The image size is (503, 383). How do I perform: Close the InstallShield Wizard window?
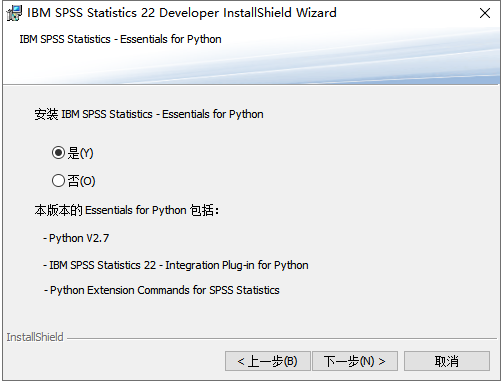coord(485,13)
